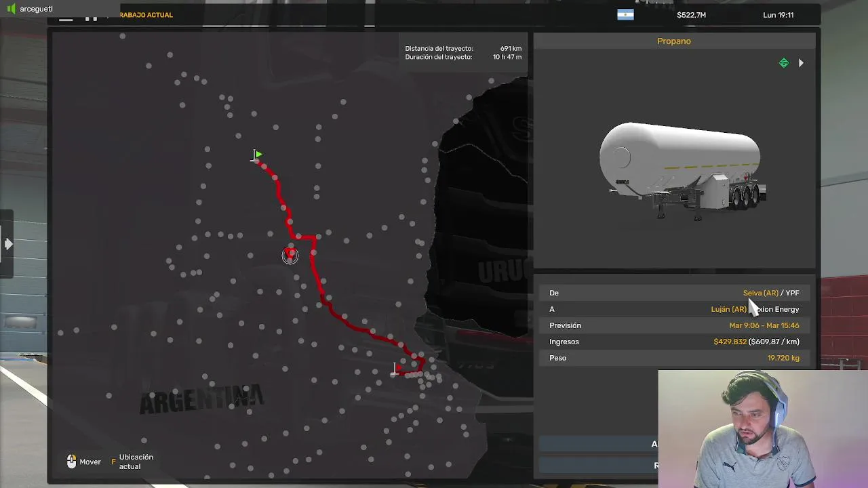Click the green speaker icon beside arceguetl
The height and width of the screenshot is (488, 868).
pos(11,9)
